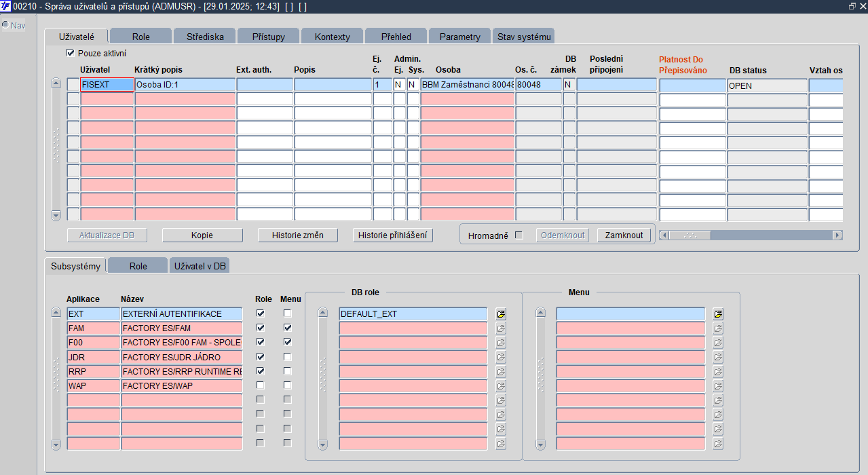Select the F00 application cell
The height and width of the screenshot is (475, 868).
pos(94,343)
